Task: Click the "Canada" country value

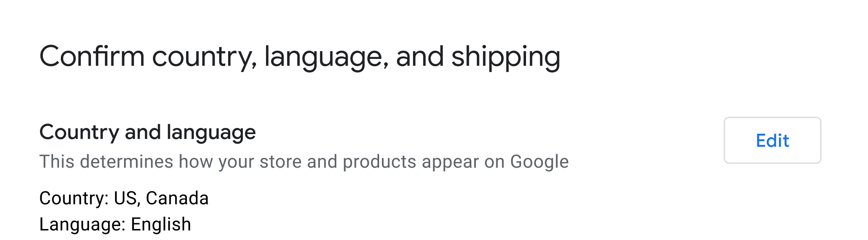Action: point(177,198)
